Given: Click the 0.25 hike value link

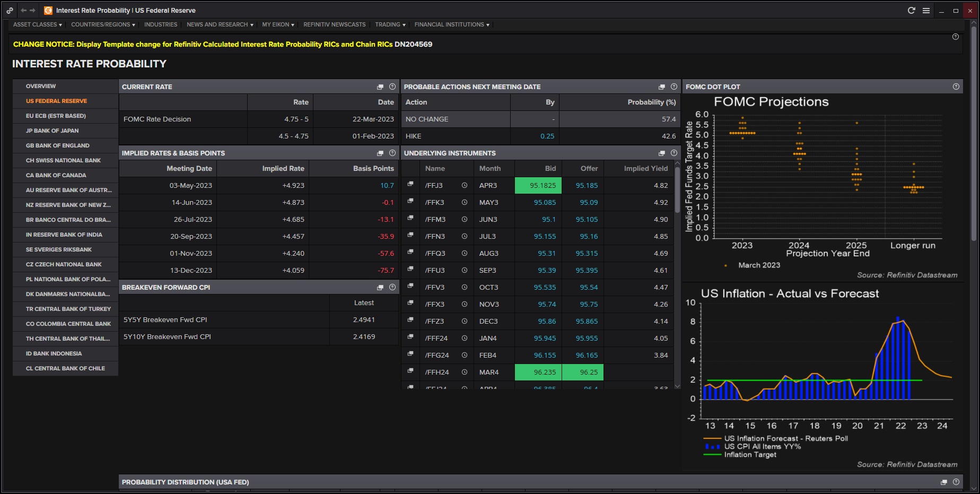Looking at the screenshot, I should [x=547, y=136].
